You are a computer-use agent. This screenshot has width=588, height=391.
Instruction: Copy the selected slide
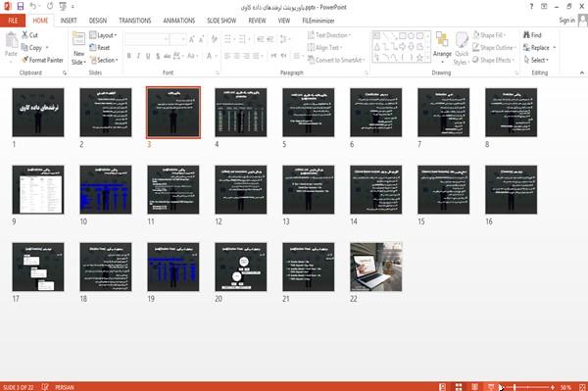32,48
